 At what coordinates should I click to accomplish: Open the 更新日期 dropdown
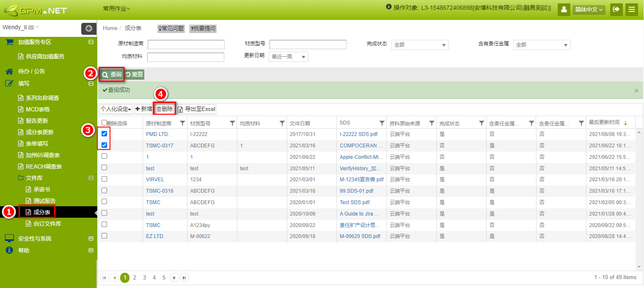tap(289, 57)
